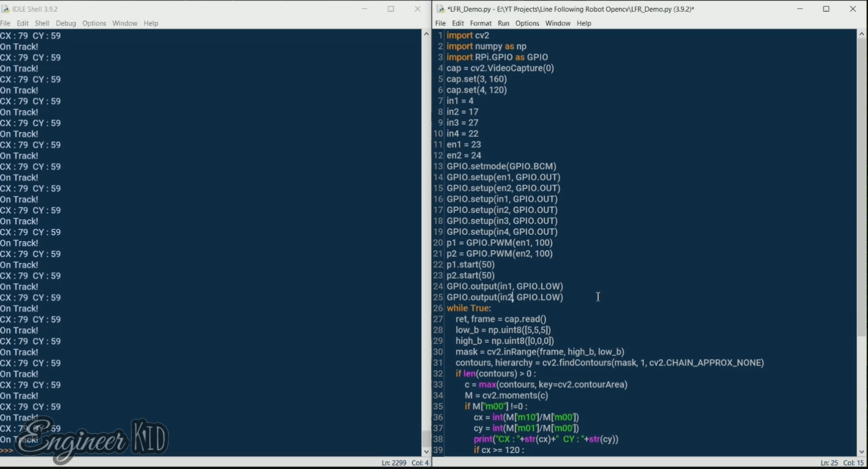Open the Edit menu in LFR_Demo.py editor
Viewport: 868px width, 469px height.
(x=458, y=23)
